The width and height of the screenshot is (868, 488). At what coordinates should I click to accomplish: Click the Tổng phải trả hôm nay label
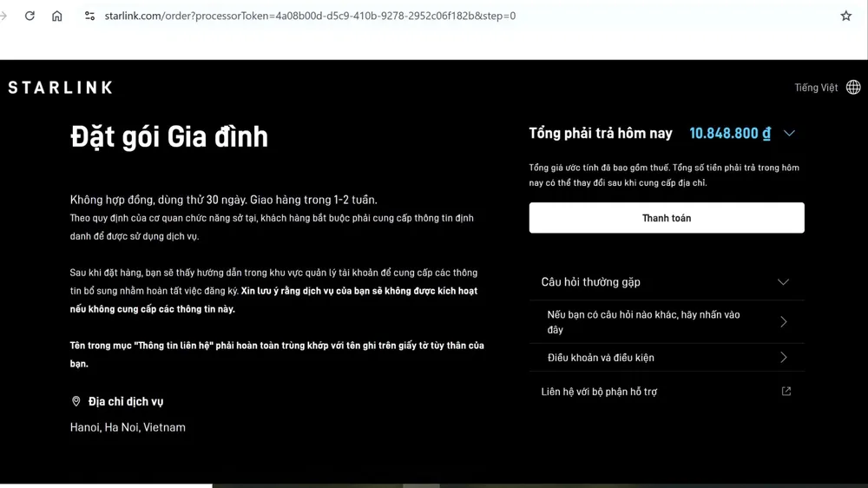[x=601, y=134]
